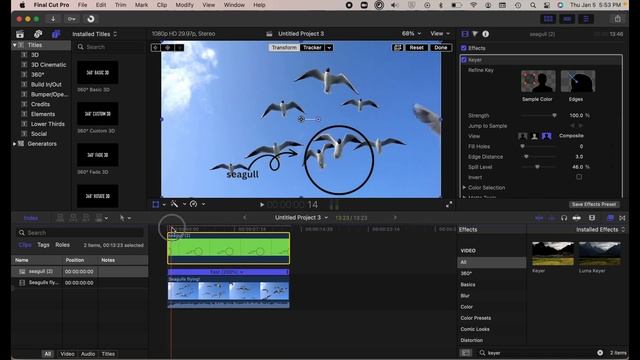The height and width of the screenshot is (360, 640).
Task: Click the Share export icon
Action: tap(618, 19)
